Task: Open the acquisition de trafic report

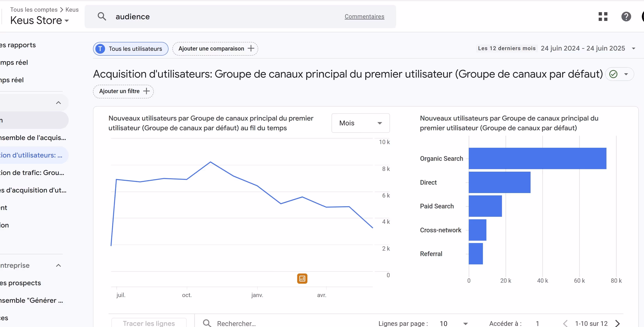Action: pos(32,173)
